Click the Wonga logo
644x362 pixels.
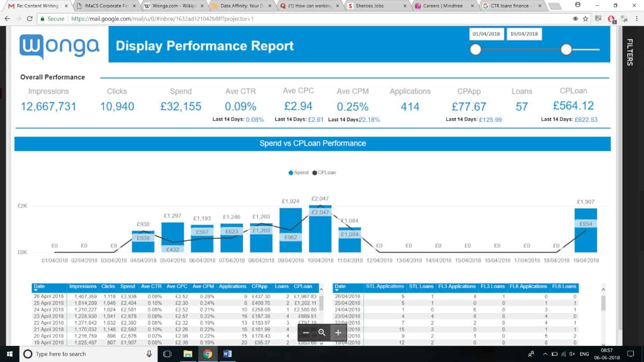59,46
